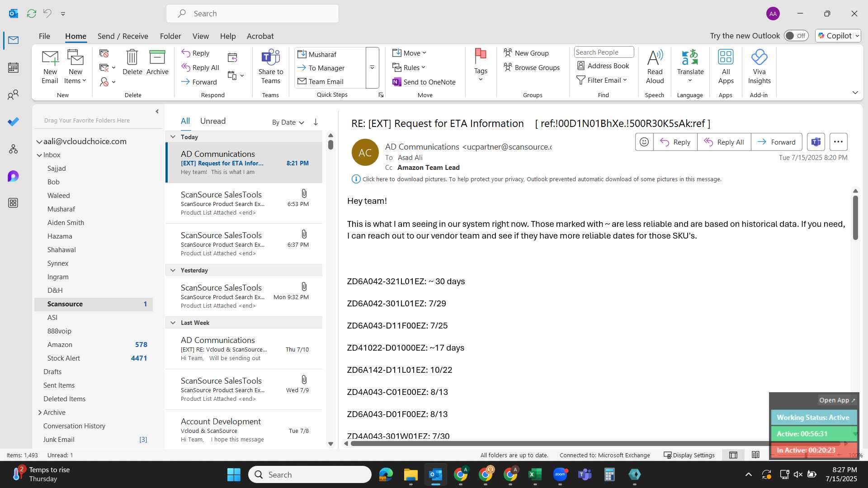This screenshot has width=868, height=488.
Task: Click Reply All in message header
Action: pyautogui.click(x=724, y=142)
